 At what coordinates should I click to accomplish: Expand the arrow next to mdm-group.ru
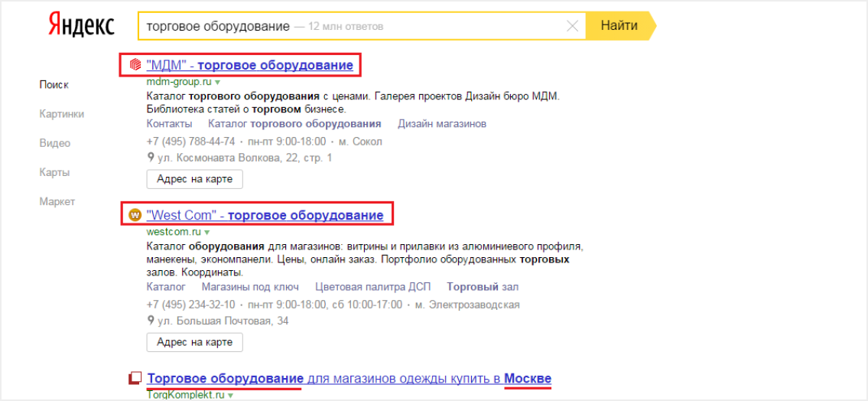coord(217,83)
